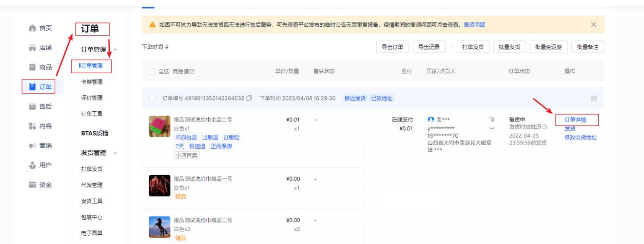Open 代发管理 menu item
644x244 pixels.
[x=92, y=185]
